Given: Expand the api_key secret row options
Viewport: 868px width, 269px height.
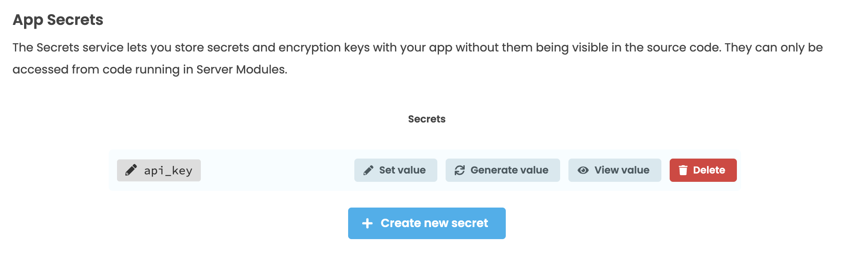Looking at the screenshot, I should point(159,170).
